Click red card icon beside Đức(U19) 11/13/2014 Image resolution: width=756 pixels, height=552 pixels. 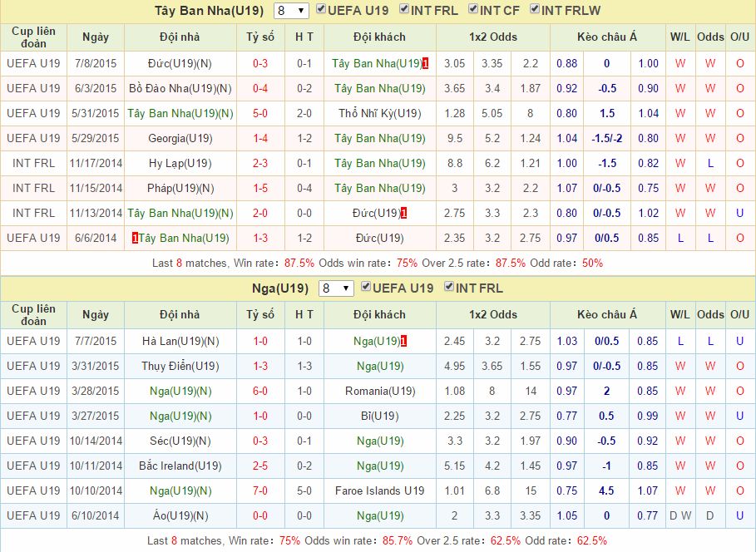tap(404, 213)
